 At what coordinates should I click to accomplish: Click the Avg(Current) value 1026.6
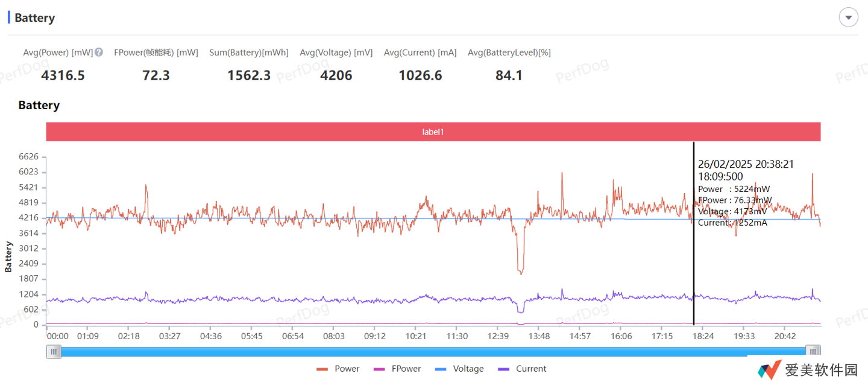point(420,75)
